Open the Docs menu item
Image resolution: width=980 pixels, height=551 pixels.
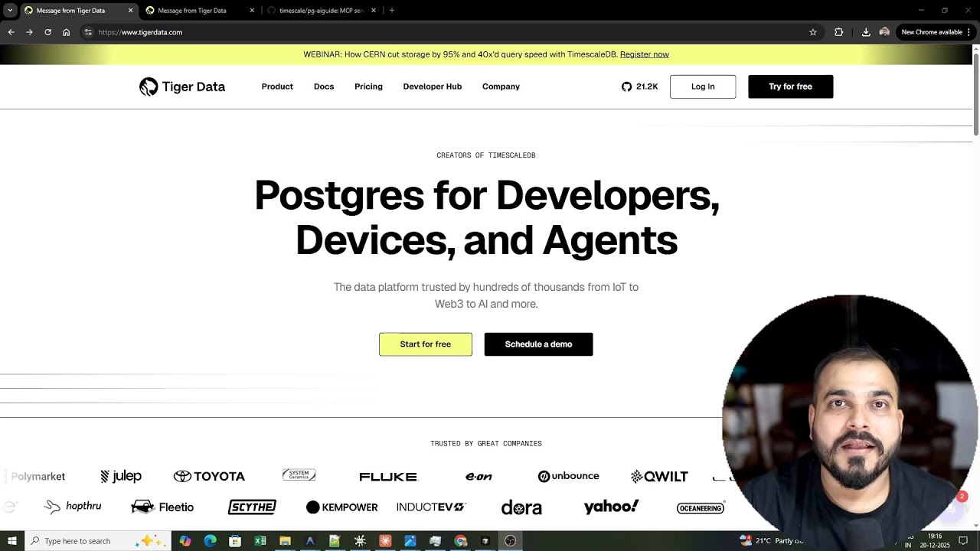click(x=324, y=86)
